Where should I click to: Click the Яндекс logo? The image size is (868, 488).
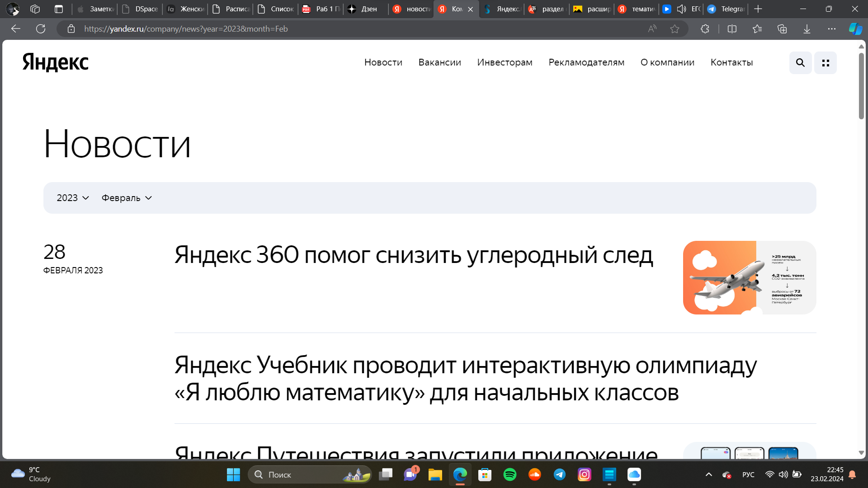56,62
